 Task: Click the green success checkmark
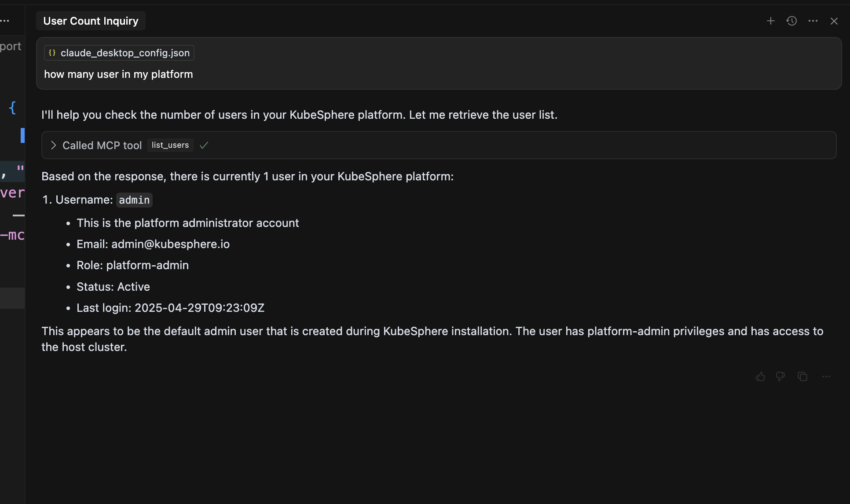204,145
